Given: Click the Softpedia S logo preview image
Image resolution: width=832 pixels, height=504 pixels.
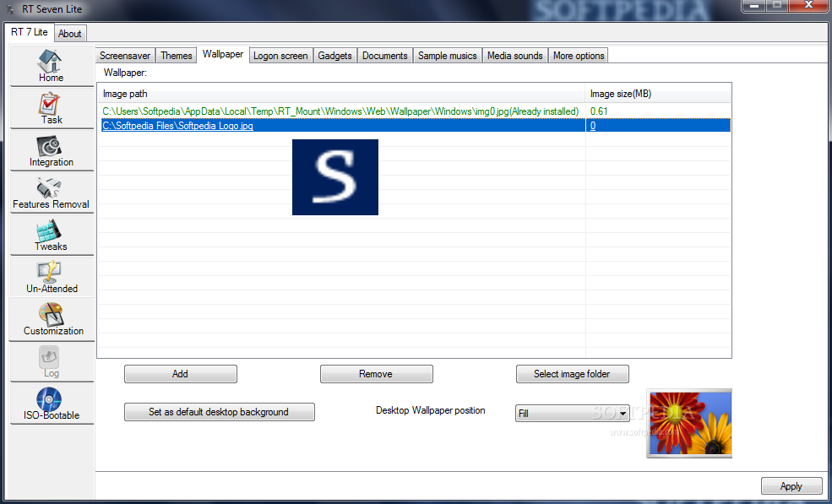Looking at the screenshot, I should (335, 177).
